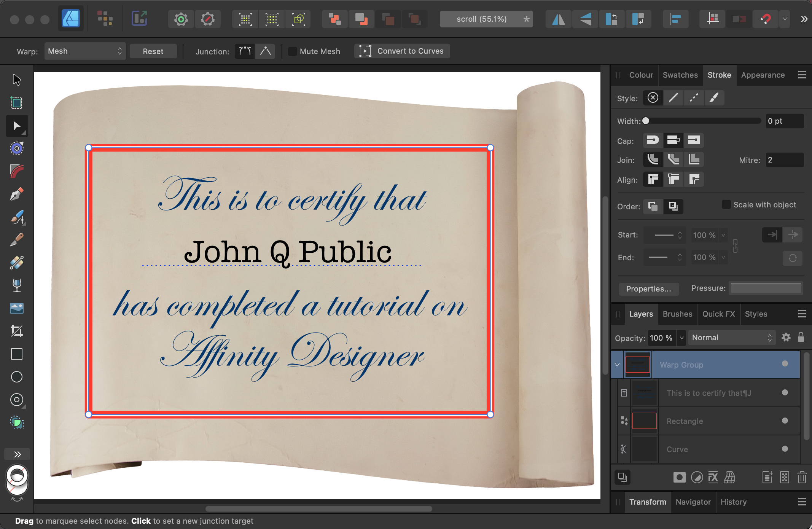The image size is (812, 529).
Task: Click the stroke Properties... button
Action: [648, 289]
